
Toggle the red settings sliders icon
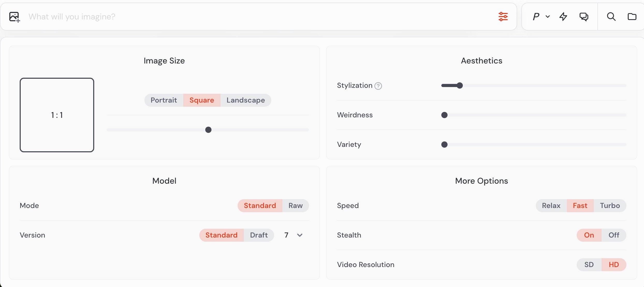(503, 17)
